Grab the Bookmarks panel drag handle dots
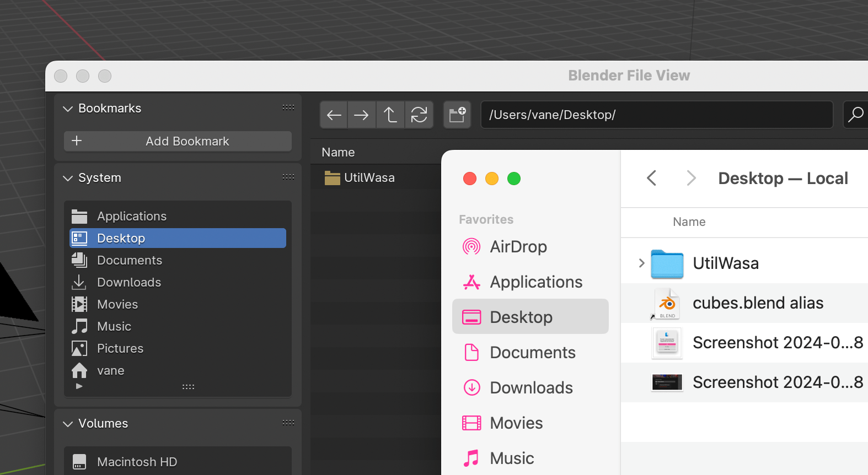868x475 pixels. (x=288, y=107)
